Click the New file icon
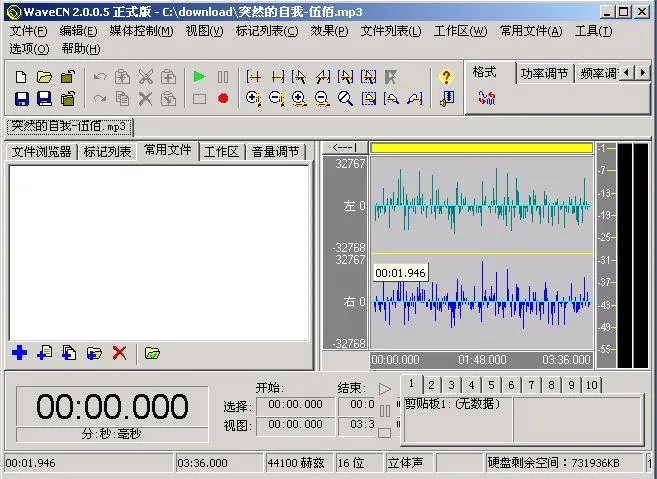657x479 pixels. click(x=21, y=77)
